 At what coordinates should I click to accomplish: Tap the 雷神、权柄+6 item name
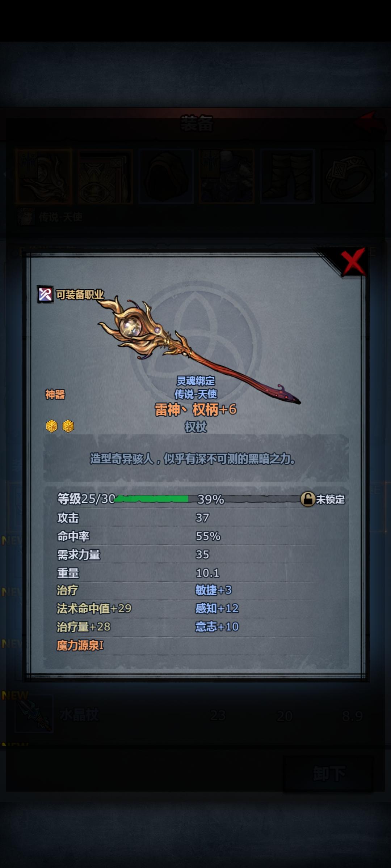pyautogui.click(x=195, y=409)
